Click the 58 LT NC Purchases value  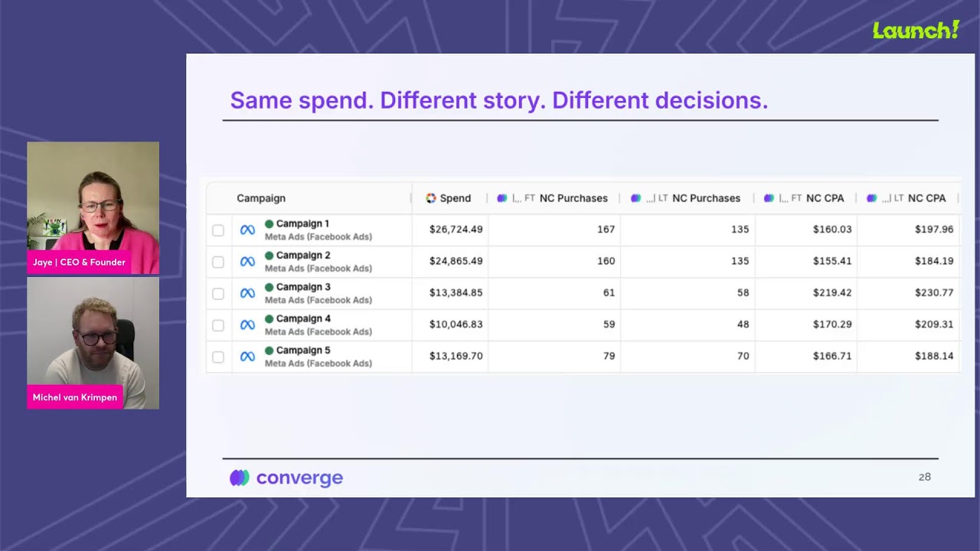tap(743, 293)
